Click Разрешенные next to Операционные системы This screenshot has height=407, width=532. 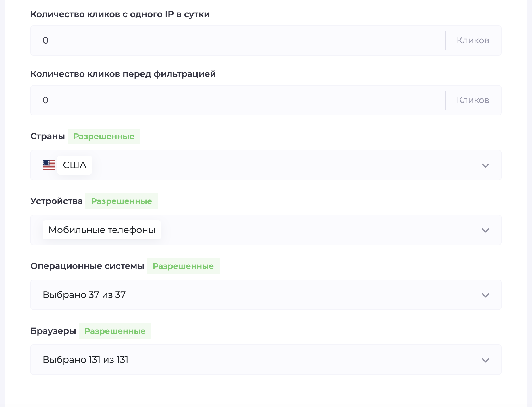pos(183,266)
